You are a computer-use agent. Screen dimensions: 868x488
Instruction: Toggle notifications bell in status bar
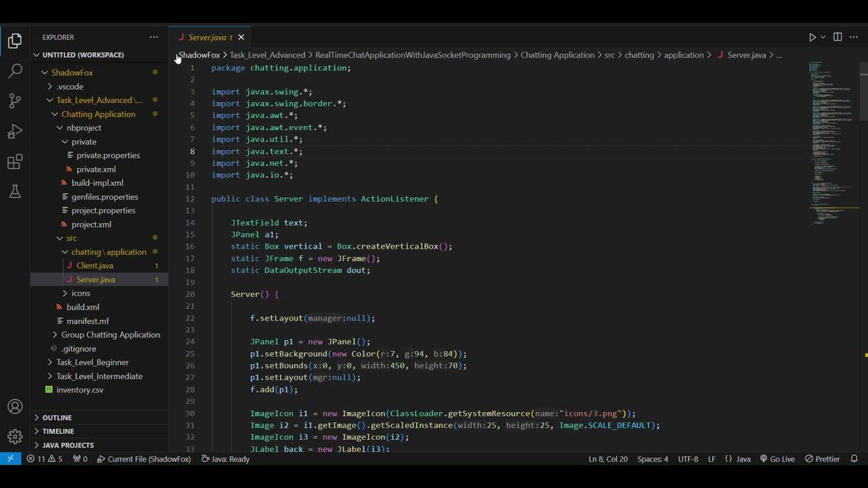pyautogui.click(x=854, y=459)
